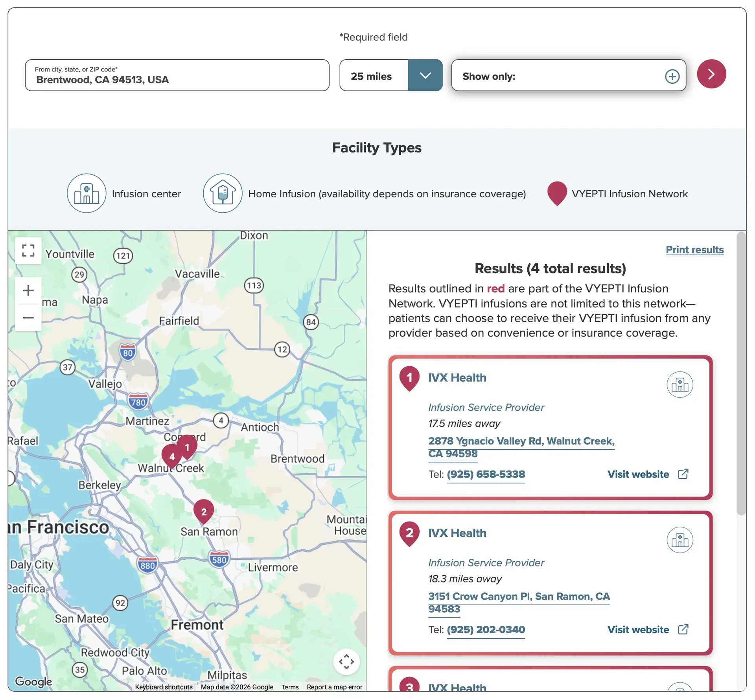The width and height of the screenshot is (755, 700).
Task: Toggle fullscreen map view
Action: [28, 250]
